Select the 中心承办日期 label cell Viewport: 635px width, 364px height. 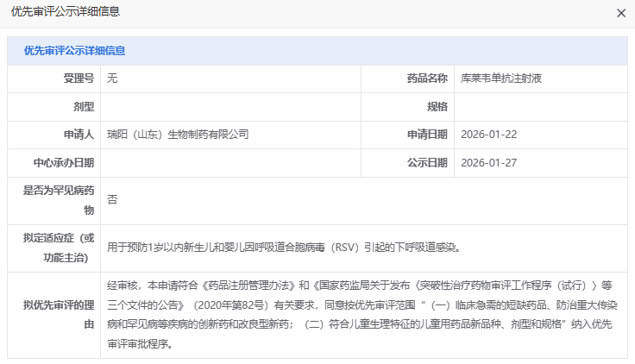tap(64, 162)
